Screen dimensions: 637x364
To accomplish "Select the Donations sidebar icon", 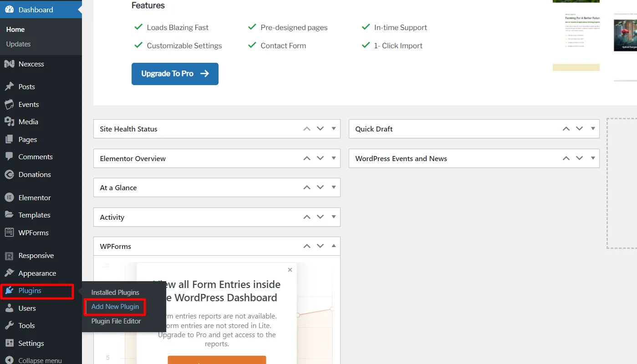I will (10, 174).
